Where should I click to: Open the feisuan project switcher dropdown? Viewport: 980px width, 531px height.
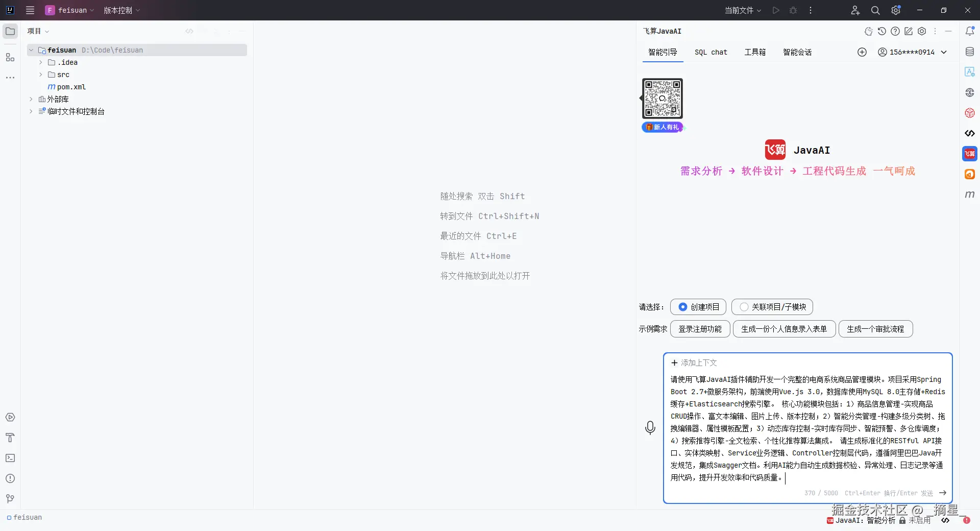(x=70, y=10)
